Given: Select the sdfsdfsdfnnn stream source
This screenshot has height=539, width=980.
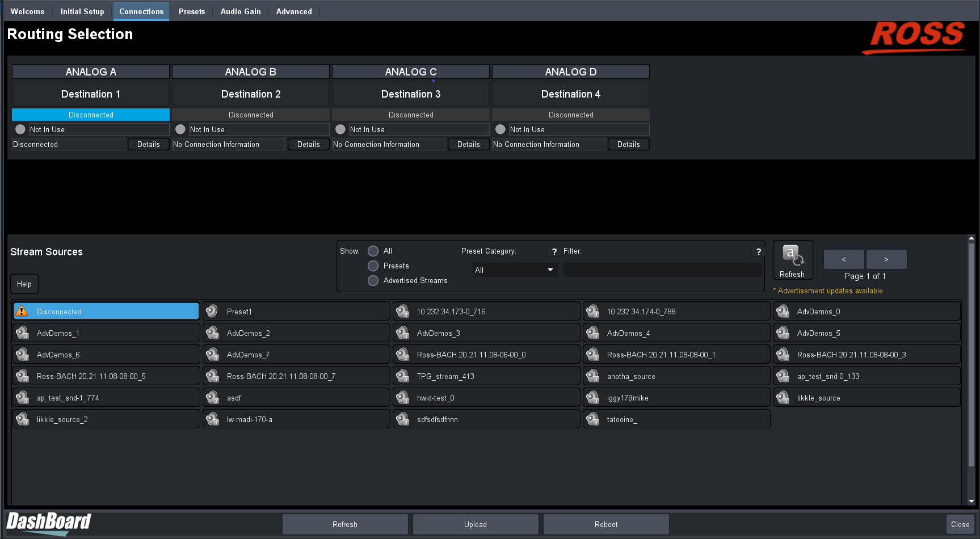Looking at the screenshot, I should coord(486,419).
